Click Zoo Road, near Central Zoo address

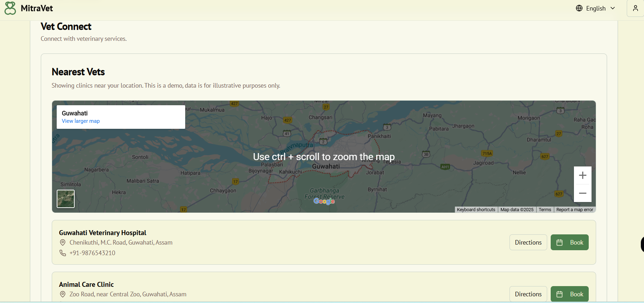point(128,294)
